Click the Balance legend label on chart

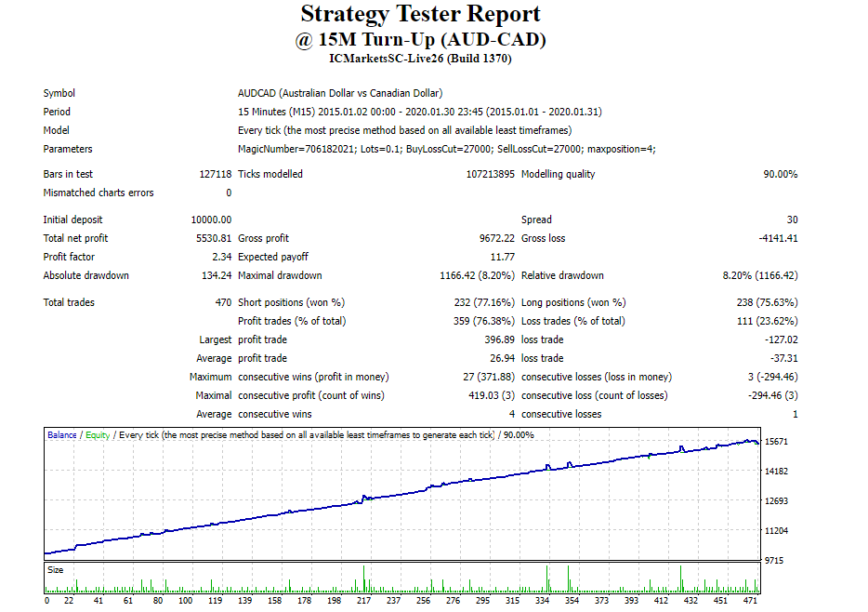pyautogui.click(x=62, y=435)
